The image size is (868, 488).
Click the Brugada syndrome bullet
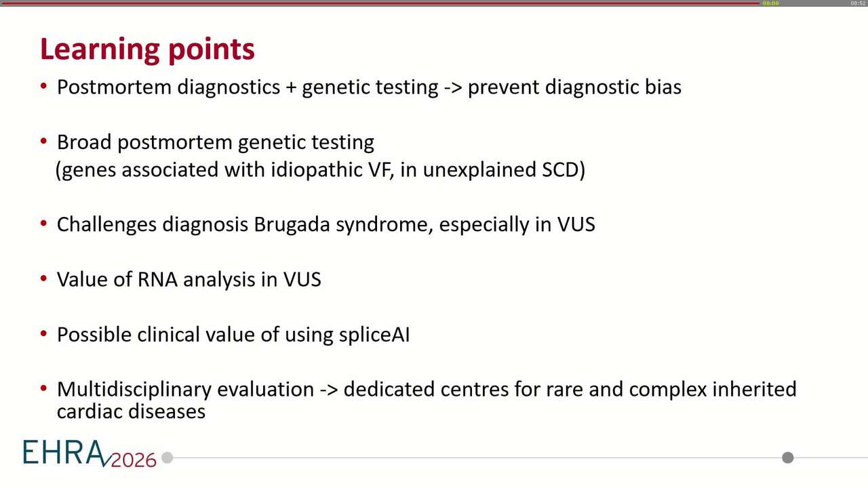pyautogui.click(x=326, y=224)
